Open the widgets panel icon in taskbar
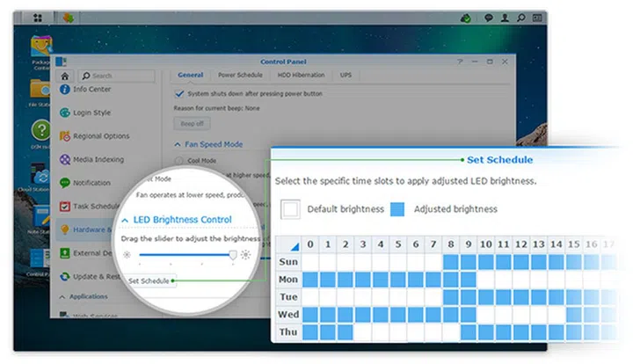The width and height of the screenshot is (633, 364). coord(537,18)
